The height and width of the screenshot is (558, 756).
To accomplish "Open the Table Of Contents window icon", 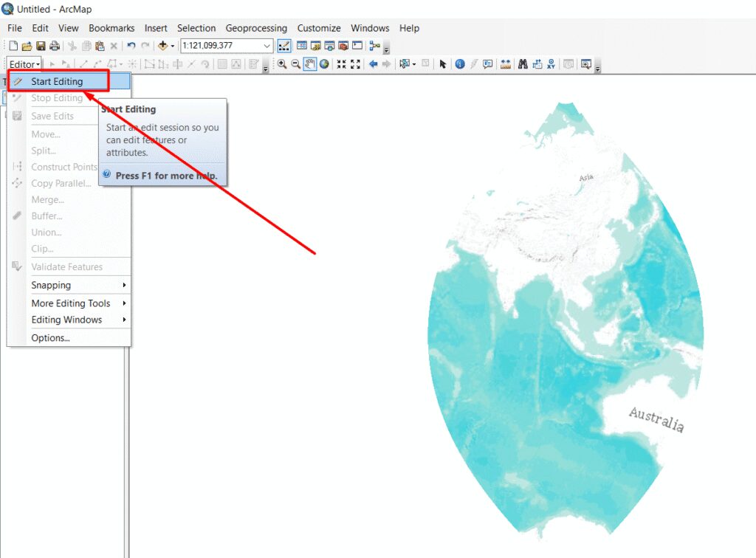I will pyautogui.click(x=302, y=46).
